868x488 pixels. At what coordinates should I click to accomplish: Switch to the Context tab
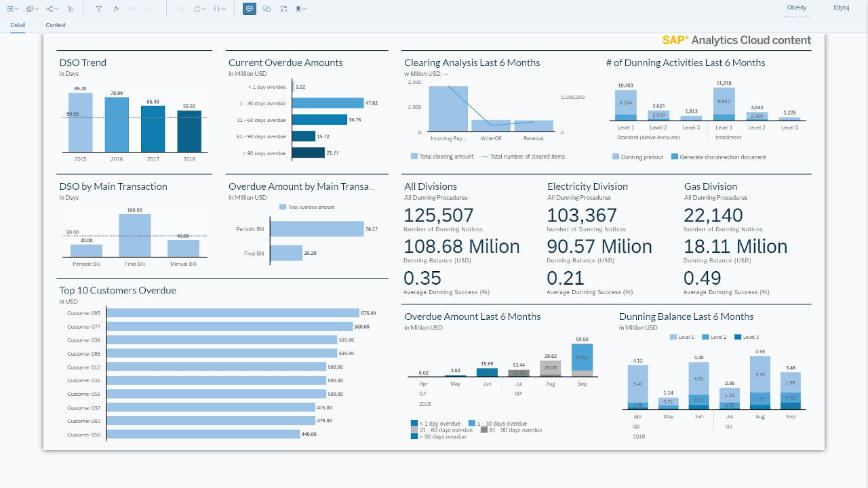[56, 25]
